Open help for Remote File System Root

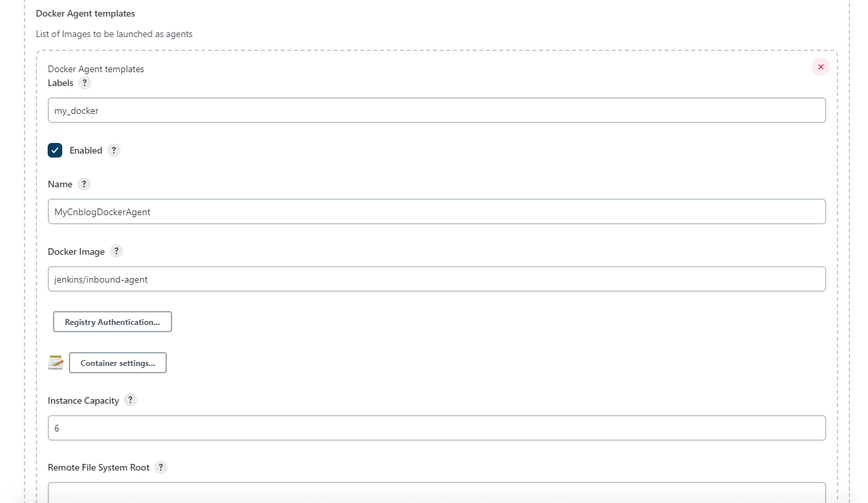point(161,467)
